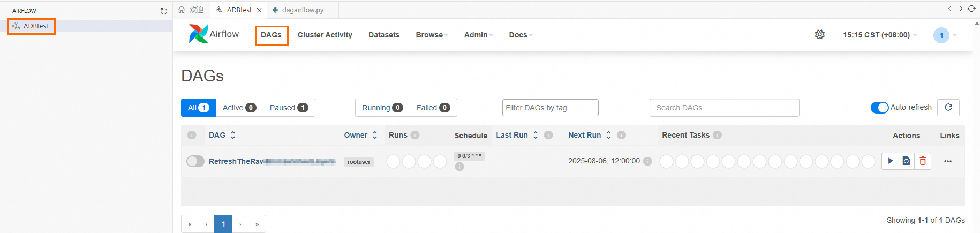Toggle the Auto-refresh switch

point(879,108)
